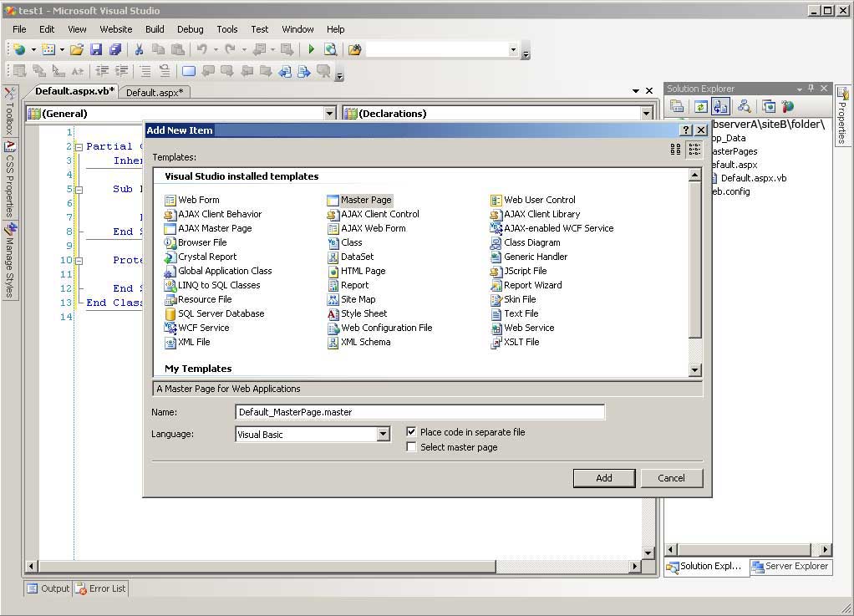The width and height of the screenshot is (854, 616).
Task: Pick the Crystal Report template
Action: [201, 257]
